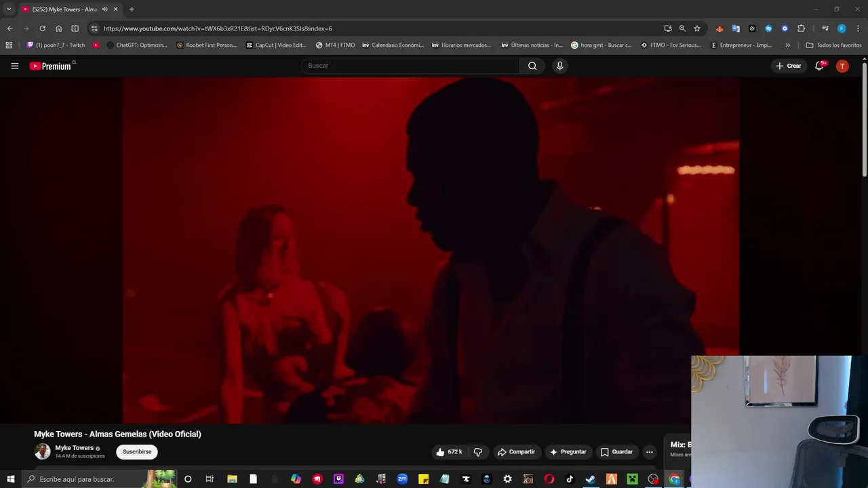Like the Almas Gemelas video
Viewport: 868px width, 488px height.
[449, 452]
